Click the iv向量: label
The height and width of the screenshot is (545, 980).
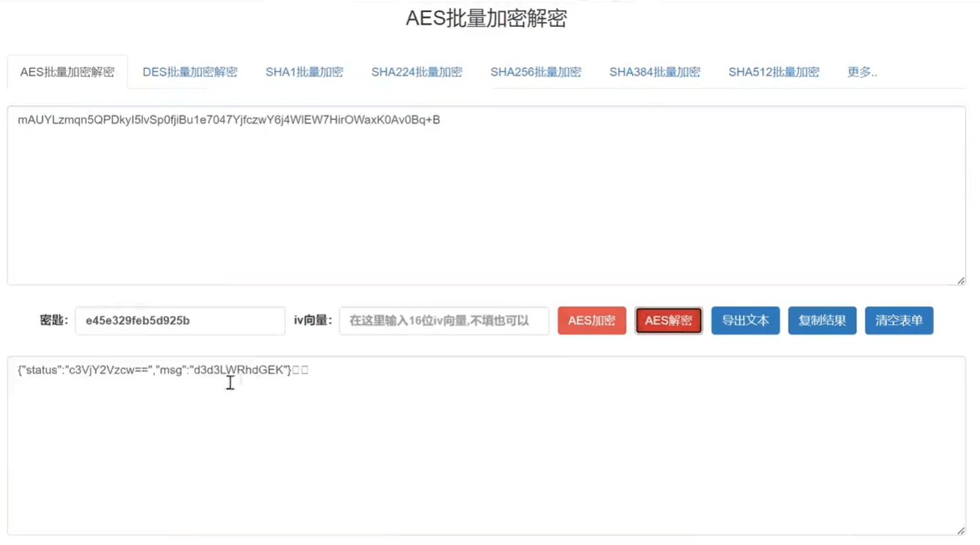pyautogui.click(x=313, y=320)
